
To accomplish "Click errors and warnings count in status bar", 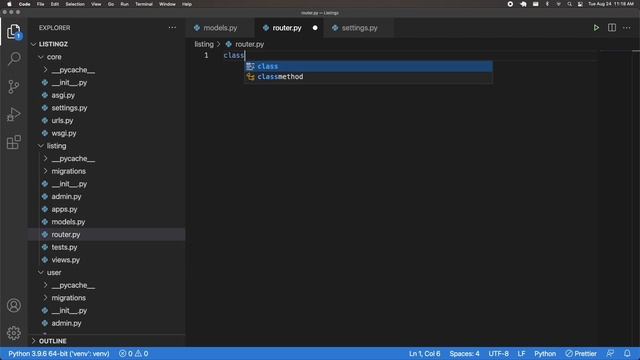I will tap(133, 353).
